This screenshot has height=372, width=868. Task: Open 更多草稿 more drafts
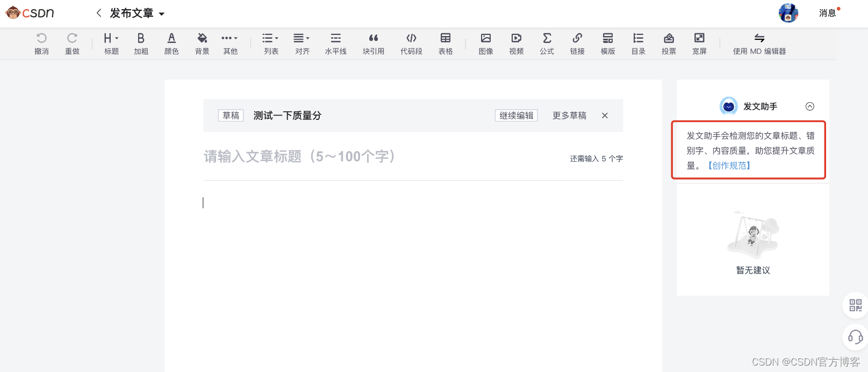coord(569,116)
